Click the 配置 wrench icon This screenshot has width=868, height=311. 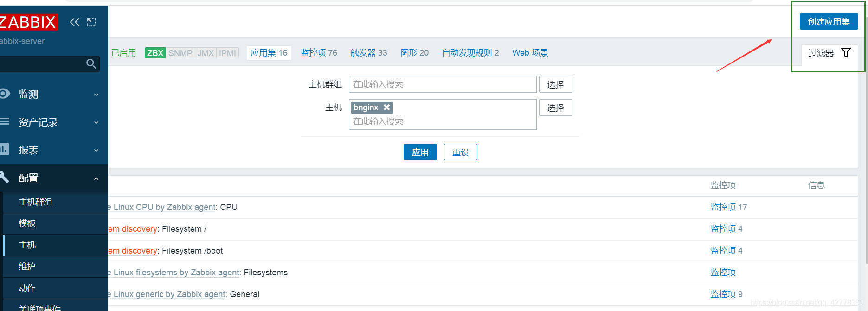click(4, 177)
